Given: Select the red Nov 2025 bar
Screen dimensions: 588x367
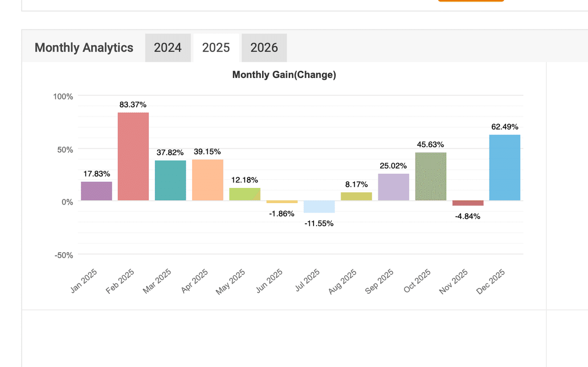Looking at the screenshot, I should 468,203.
